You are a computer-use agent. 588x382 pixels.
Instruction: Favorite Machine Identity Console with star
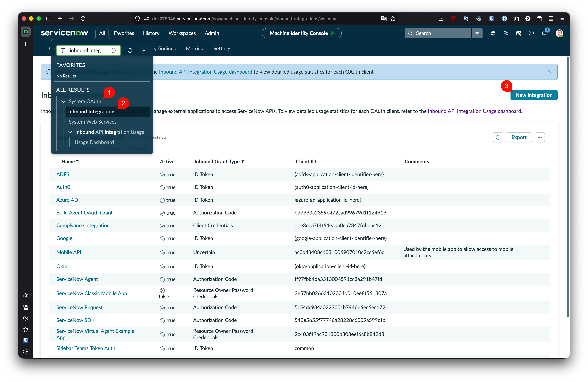click(333, 33)
